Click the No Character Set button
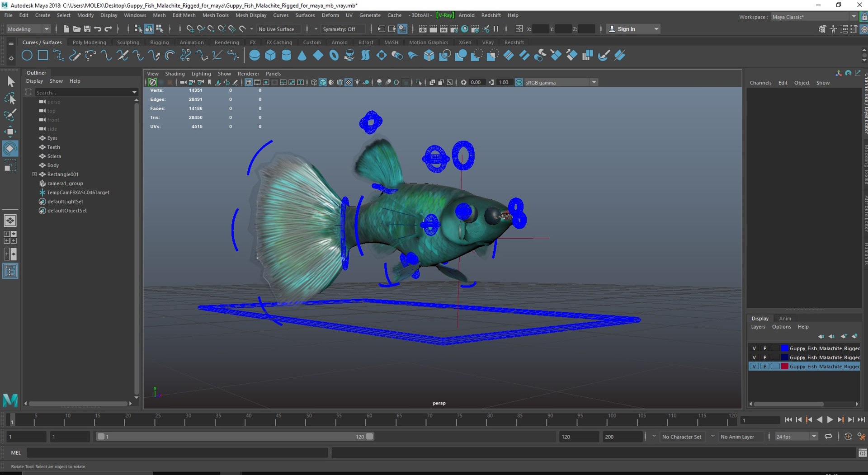Viewport: 868px width, 475px height. [682, 437]
